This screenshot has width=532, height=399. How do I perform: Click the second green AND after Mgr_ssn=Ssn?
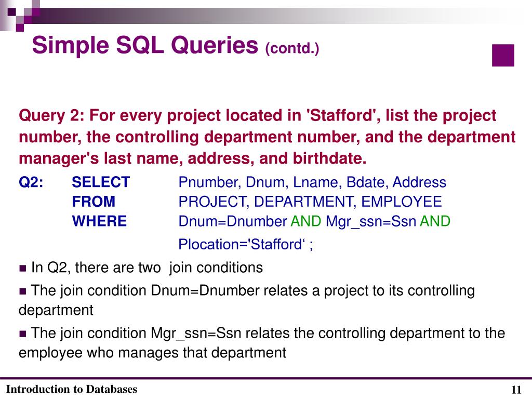coord(435,221)
